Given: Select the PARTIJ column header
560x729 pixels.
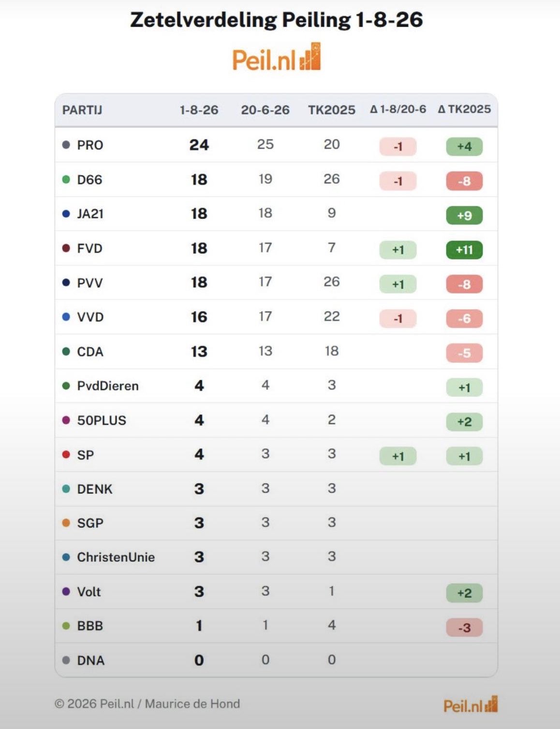Looking at the screenshot, I should (x=82, y=110).
